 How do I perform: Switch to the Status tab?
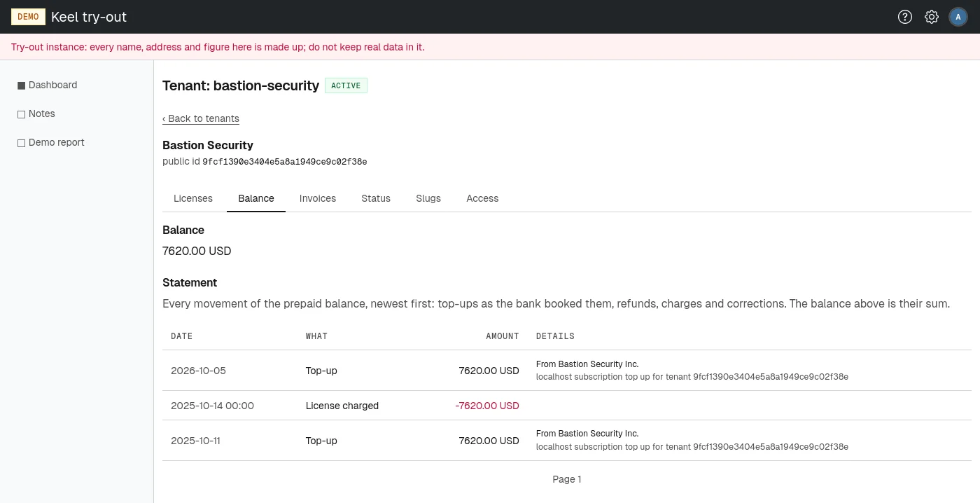(376, 198)
